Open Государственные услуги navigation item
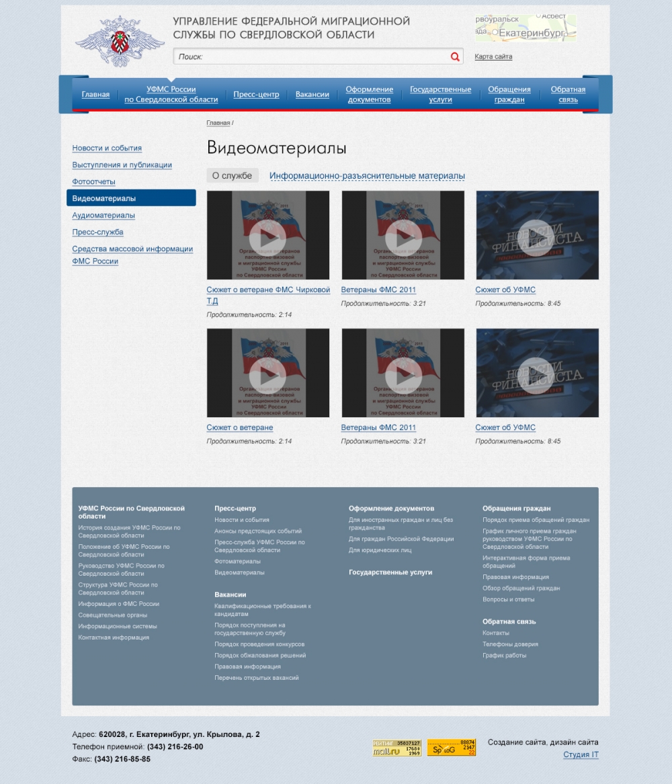672x784 pixels. [441, 94]
